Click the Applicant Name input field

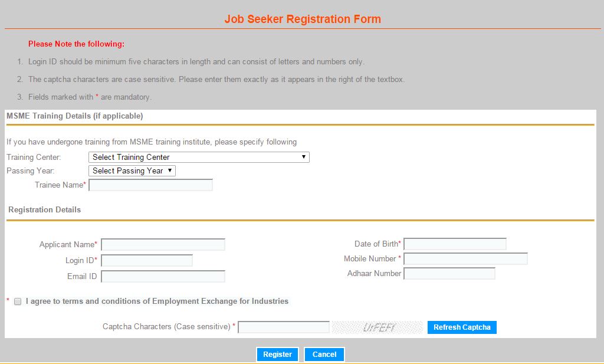[163, 244]
